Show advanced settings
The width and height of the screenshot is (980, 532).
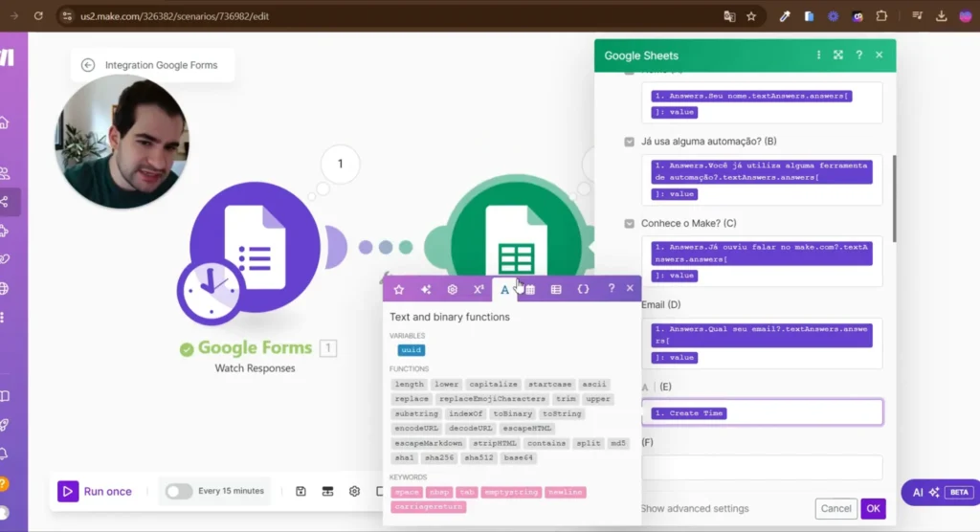[x=695, y=508]
